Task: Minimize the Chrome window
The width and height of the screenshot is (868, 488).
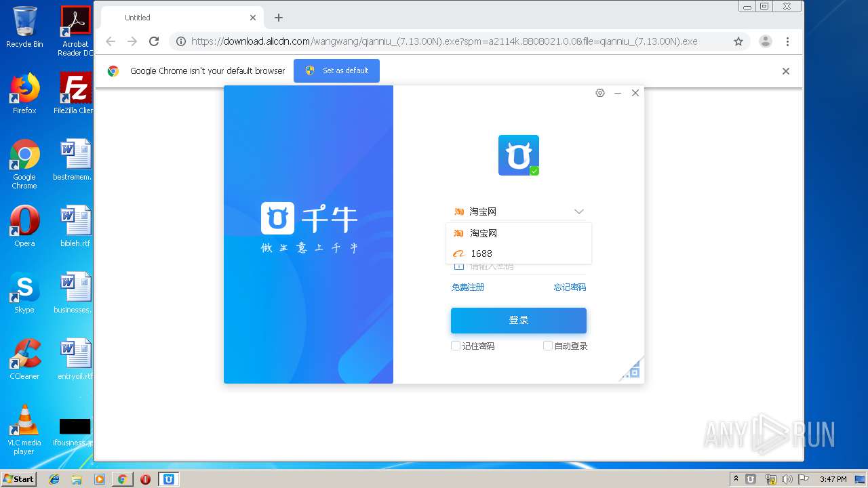Action: pyautogui.click(x=747, y=7)
